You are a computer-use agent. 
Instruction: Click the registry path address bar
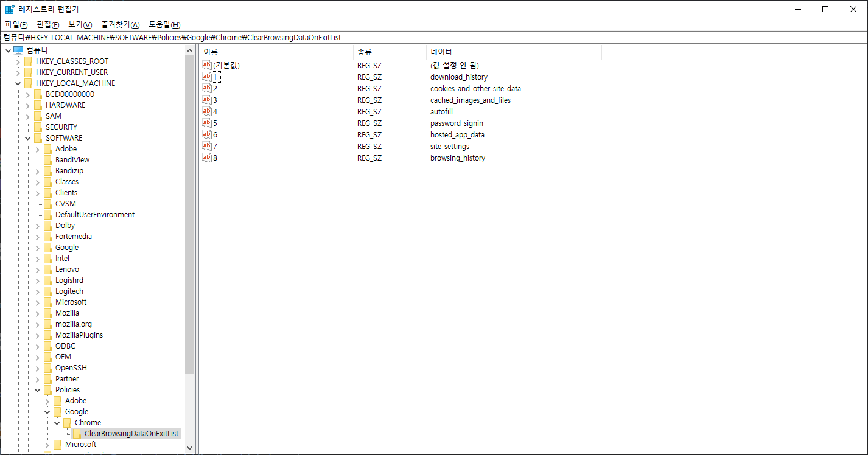click(434, 37)
